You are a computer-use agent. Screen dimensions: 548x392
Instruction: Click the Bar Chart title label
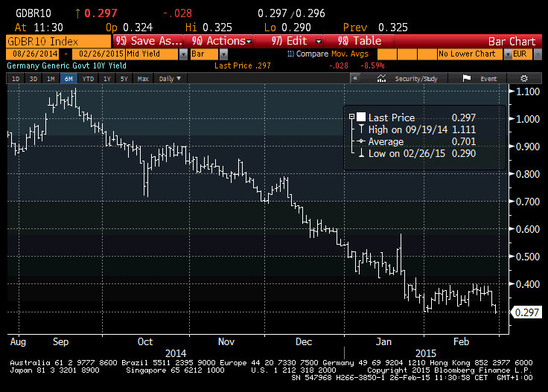coord(512,42)
